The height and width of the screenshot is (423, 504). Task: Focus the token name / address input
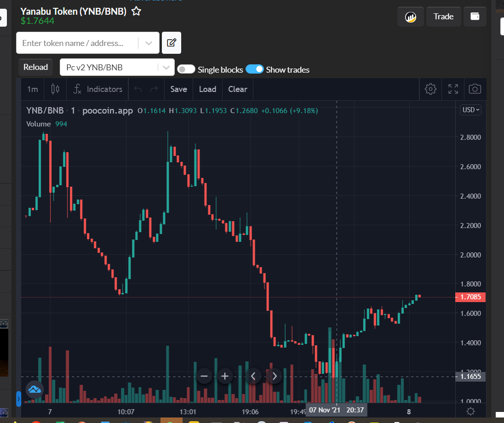pos(77,43)
